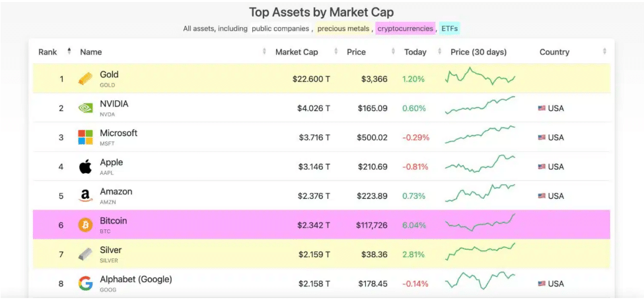644x300 pixels.
Task: Click the $3,366 gold price cell
Action: pyautogui.click(x=374, y=79)
